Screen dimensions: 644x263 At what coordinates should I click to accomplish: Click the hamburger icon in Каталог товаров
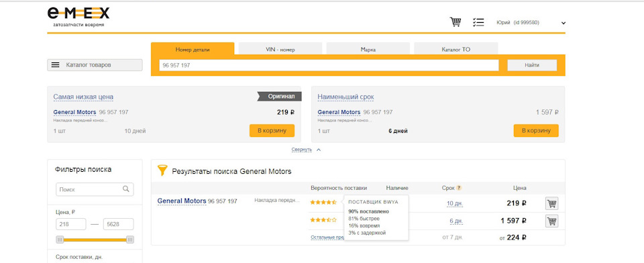pyautogui.click(x=56, y=65)
